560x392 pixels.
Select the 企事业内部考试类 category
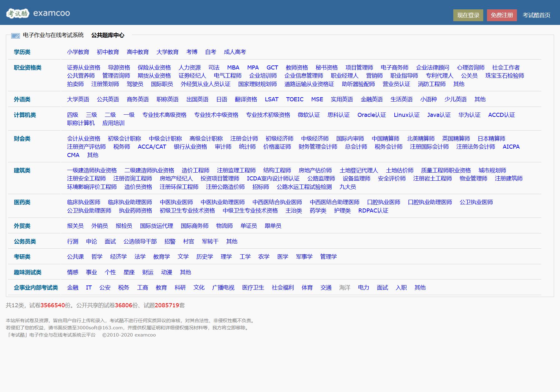point(36,288)
